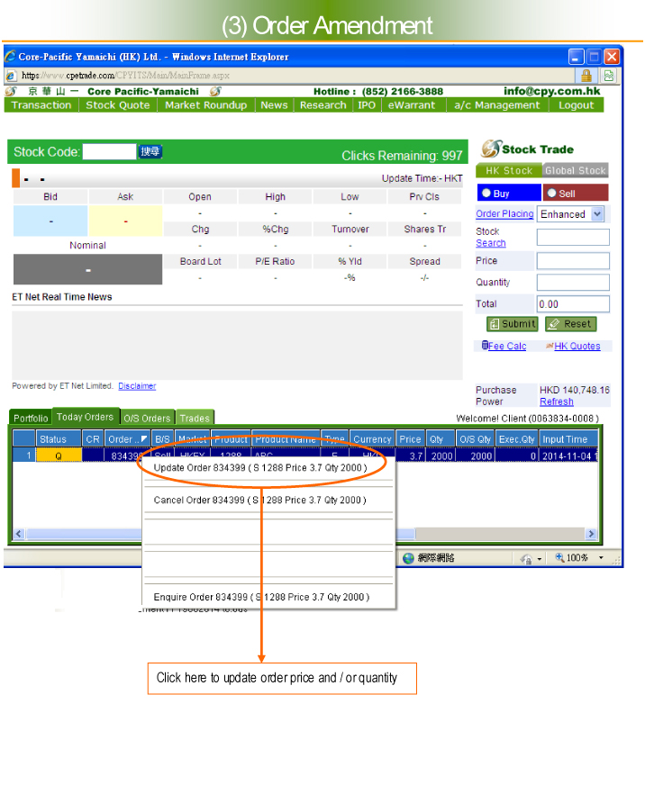
Task: Click the stock code search icon button
Action: (150, 151)
